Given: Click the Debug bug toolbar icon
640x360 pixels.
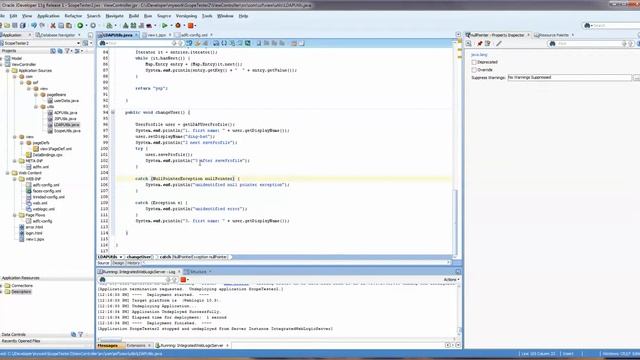Looking at the screenshot, I should pyautogui.click(x=178, y=26).
